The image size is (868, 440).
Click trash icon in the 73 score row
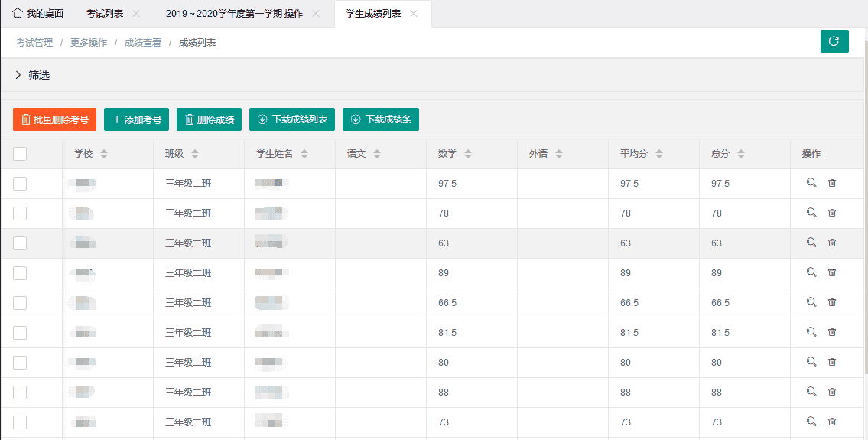tap(832, 422)
